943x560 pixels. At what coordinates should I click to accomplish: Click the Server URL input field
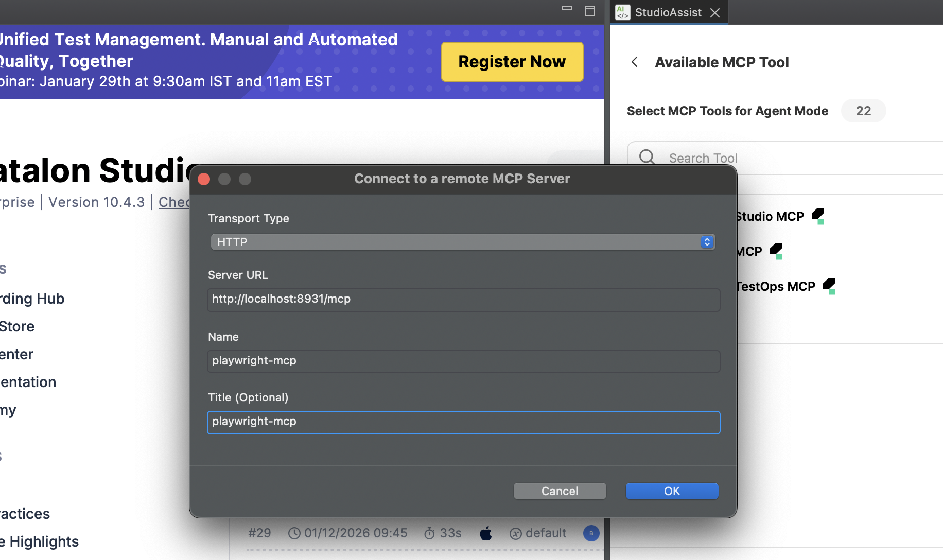coord(462,300)
